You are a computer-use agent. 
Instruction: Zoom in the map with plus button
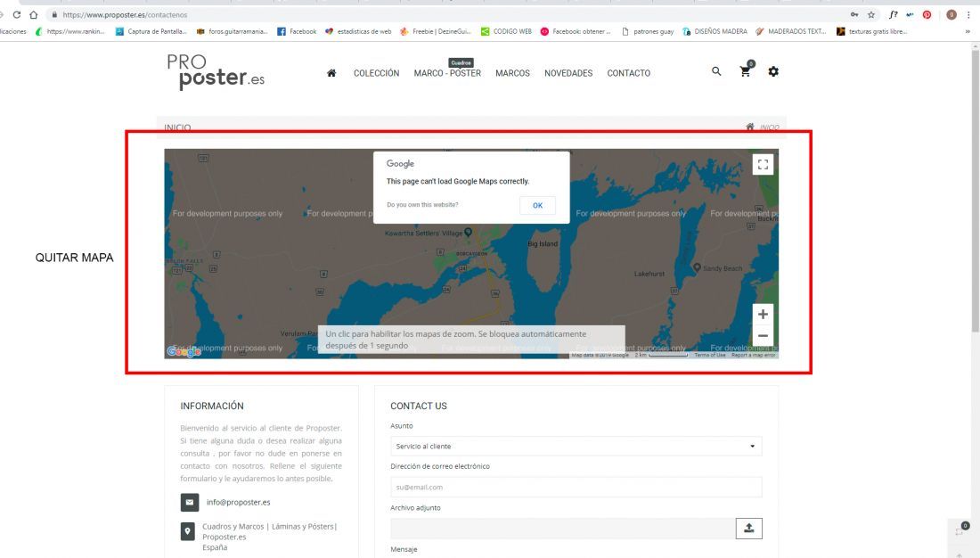tap(764, 314)
